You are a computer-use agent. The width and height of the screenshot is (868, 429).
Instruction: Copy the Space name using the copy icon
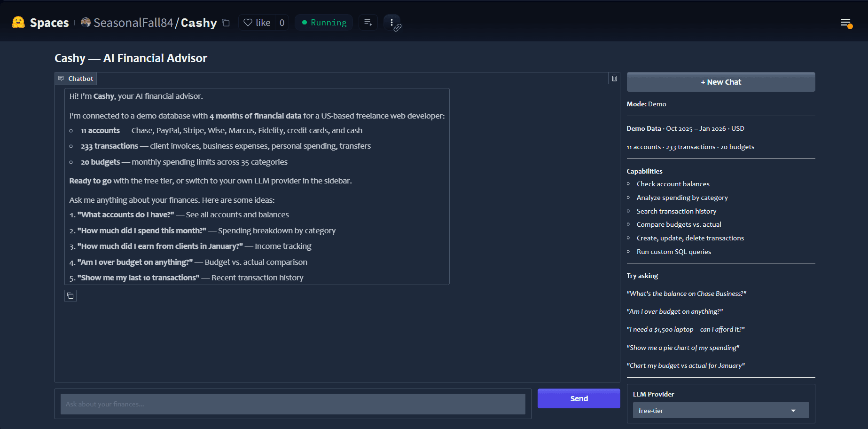coord(226,22)
